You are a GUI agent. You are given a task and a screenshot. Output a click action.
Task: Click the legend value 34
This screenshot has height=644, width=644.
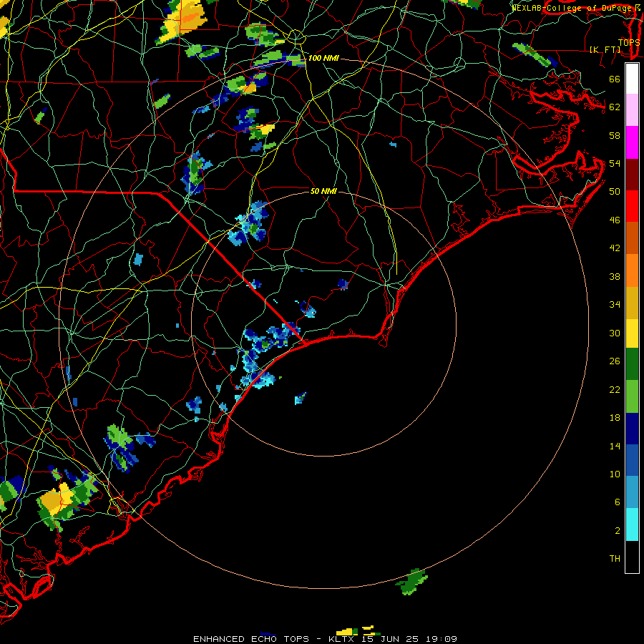615,305
